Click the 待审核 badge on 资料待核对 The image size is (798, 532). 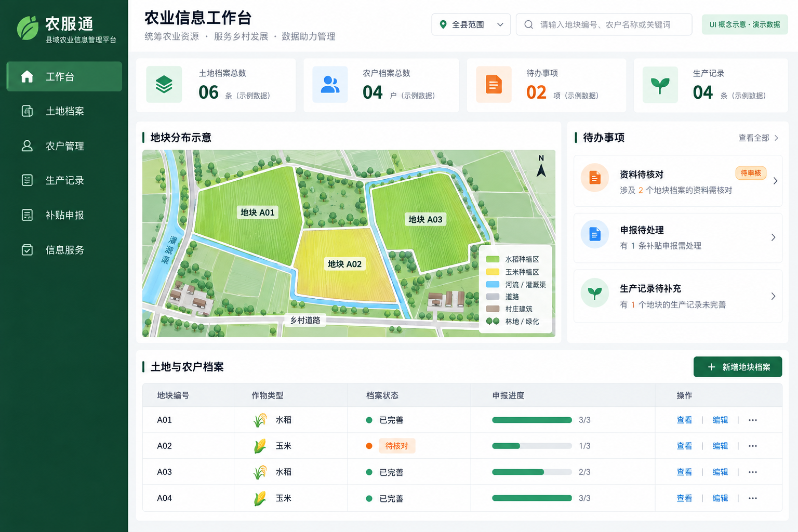point(751,173)
